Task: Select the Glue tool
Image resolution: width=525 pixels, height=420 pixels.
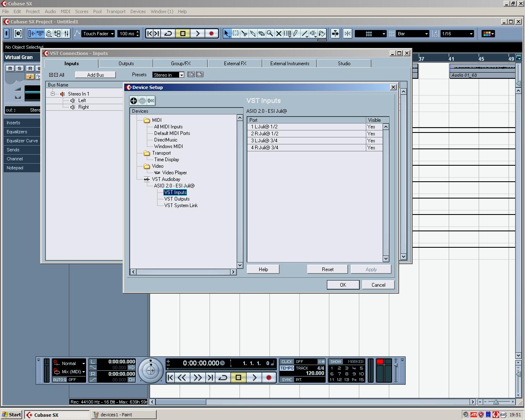Action: pos(253,34)
